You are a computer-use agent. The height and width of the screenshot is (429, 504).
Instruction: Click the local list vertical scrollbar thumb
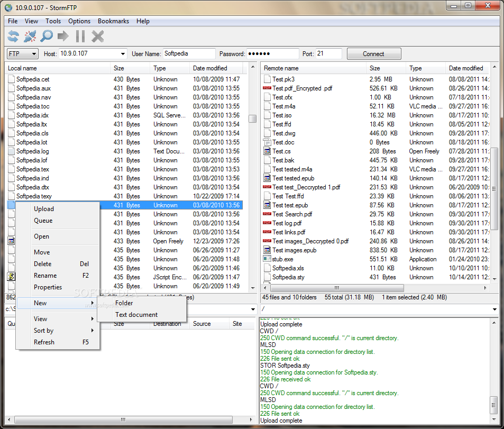253,118
